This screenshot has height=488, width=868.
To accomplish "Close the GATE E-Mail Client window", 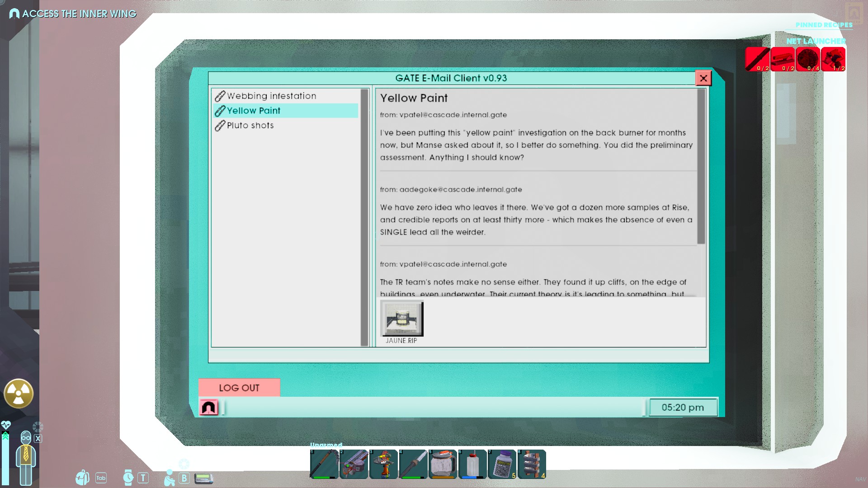I will [x=703, y=78].
